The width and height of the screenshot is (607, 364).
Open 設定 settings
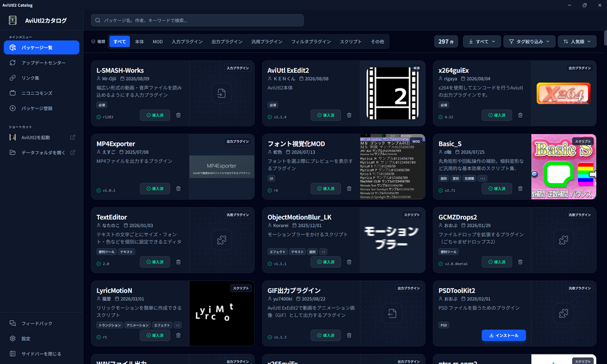[x=41, y=339]
